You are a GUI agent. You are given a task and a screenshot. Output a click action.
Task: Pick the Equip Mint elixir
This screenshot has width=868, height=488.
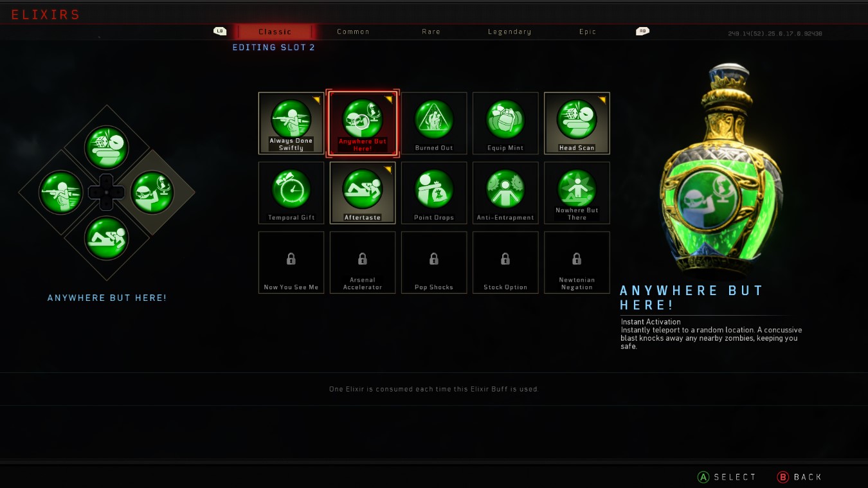click(x=505, y=123)
